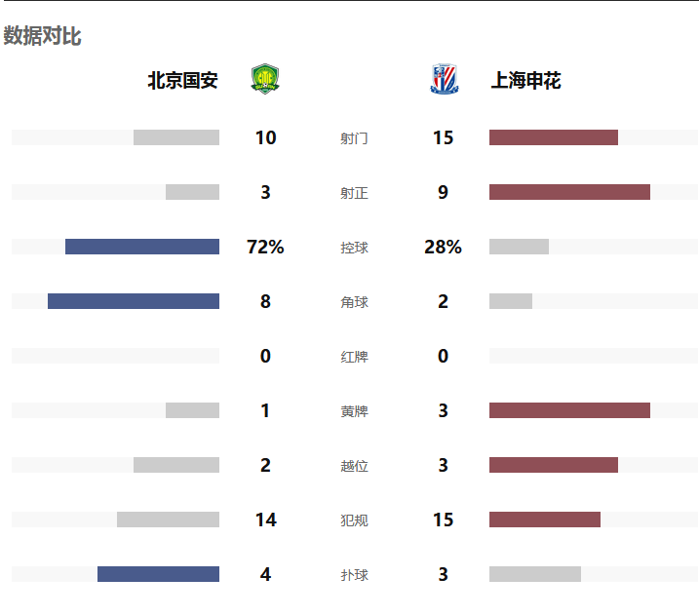699x616 pixels.
Task: Select the 越位 stat label
Action: (x=355, y=466)
